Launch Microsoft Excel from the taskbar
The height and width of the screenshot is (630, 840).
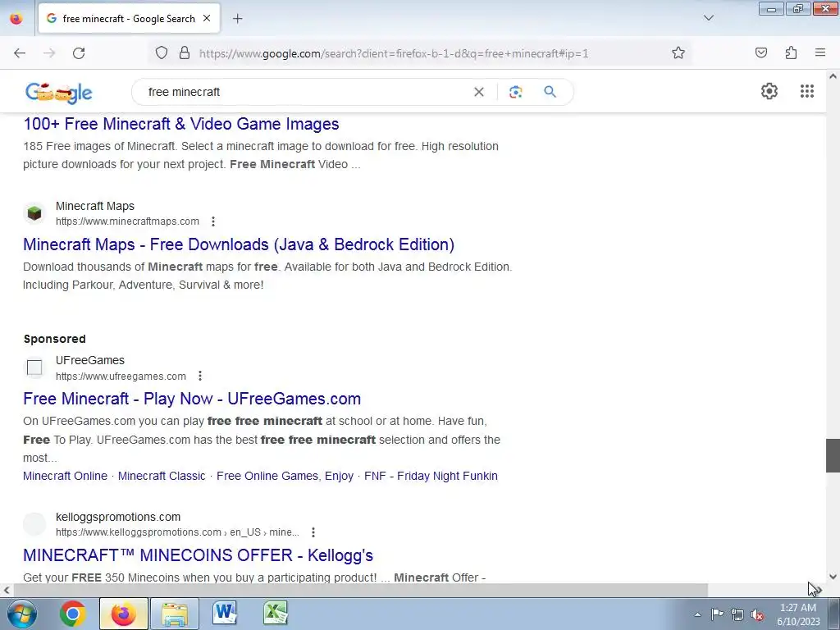point(276,614)
